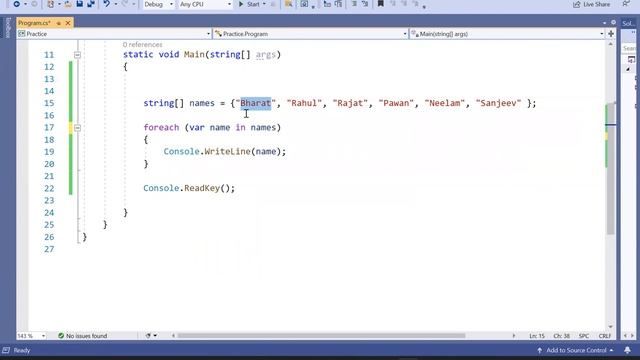Viewport: 640px width, 360px height.
Task: Click the New Project icon
Action: (x=50, y=4)
